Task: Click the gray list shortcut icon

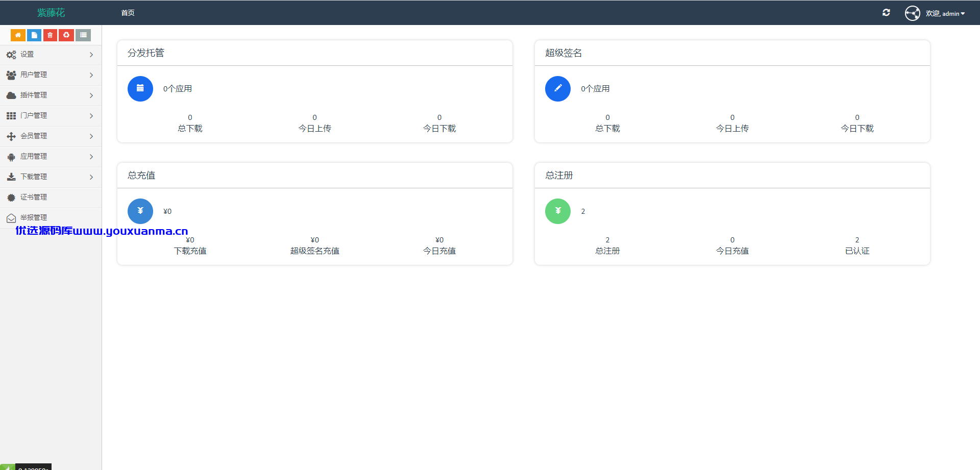Action: coord(83,35)
